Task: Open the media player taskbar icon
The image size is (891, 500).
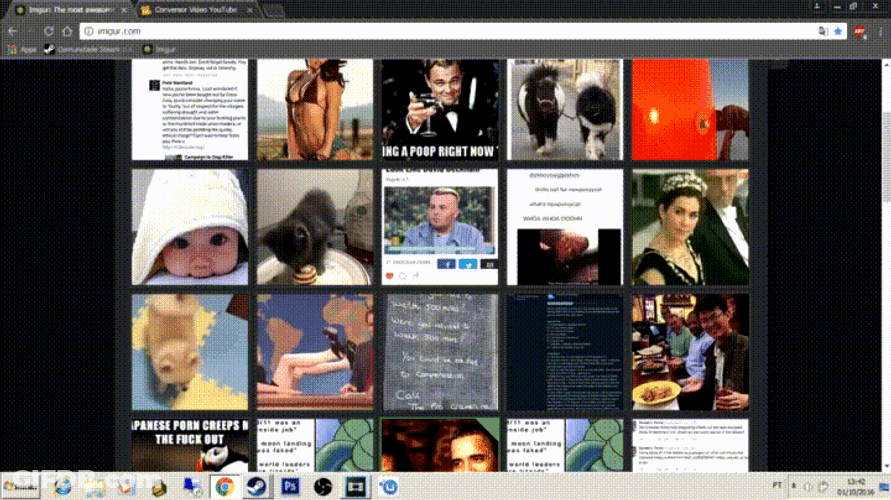Action: coord(126,486)
